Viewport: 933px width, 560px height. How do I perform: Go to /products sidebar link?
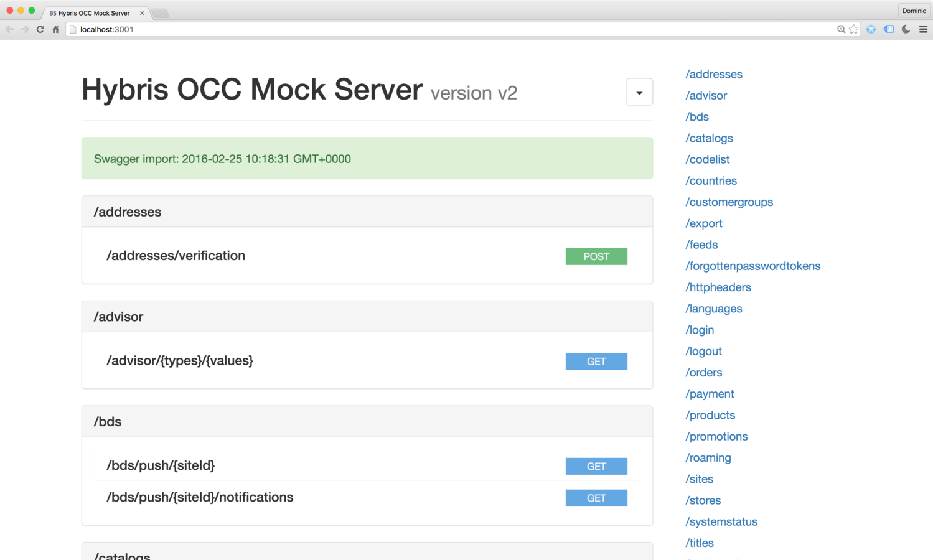(710, 415)
